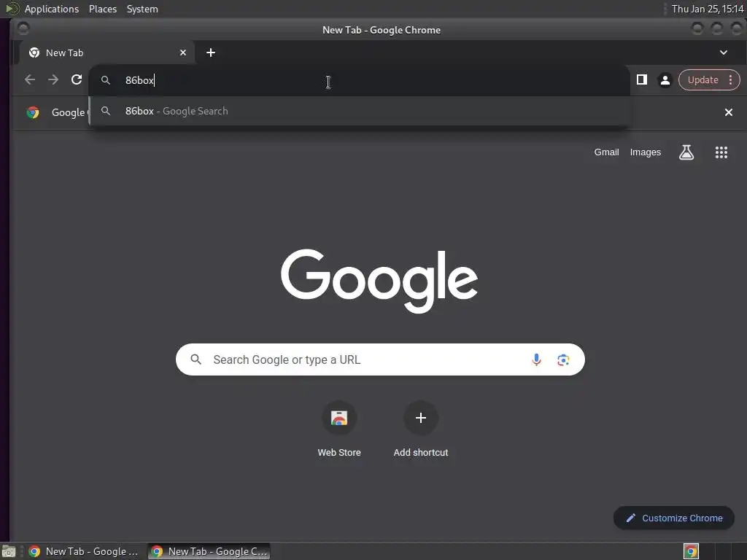Open Gmail link
The image size is (747, 560).
606,152
